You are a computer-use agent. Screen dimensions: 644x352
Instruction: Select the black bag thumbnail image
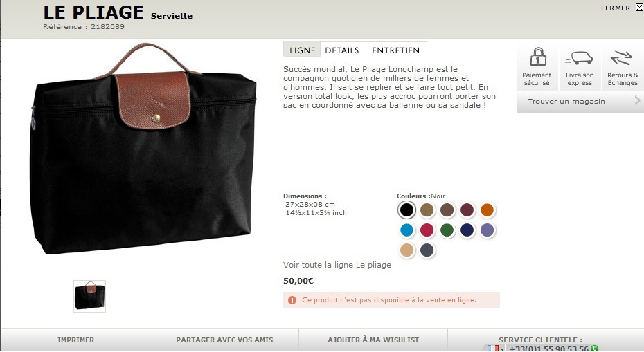[89, 296]
